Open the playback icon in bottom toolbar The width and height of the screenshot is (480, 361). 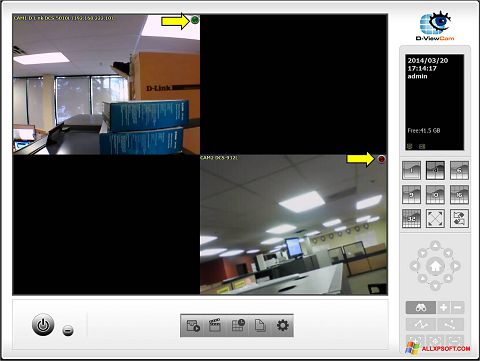(193, 325)
